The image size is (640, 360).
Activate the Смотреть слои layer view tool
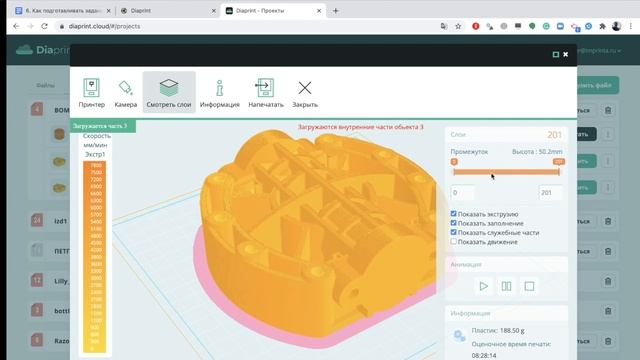click(x=169, y=92)
